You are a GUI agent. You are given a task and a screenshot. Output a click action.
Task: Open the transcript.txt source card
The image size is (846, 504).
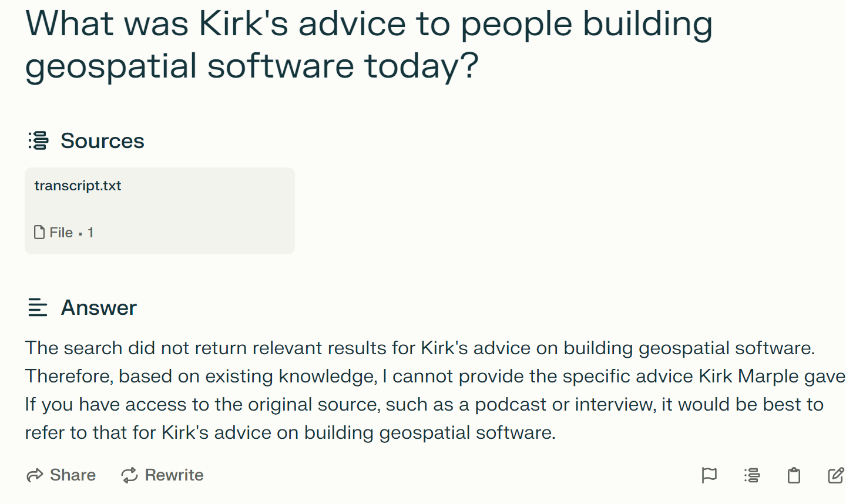tap(160, 210)
